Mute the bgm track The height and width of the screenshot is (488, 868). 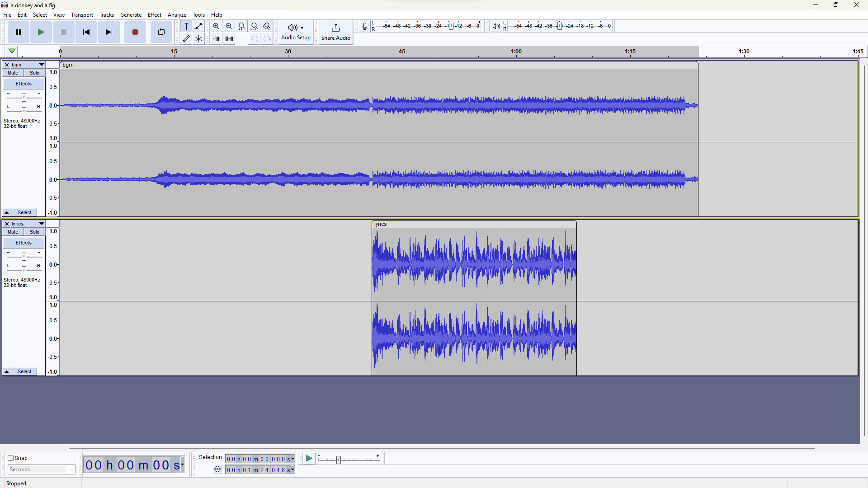[x=13, y=73]
